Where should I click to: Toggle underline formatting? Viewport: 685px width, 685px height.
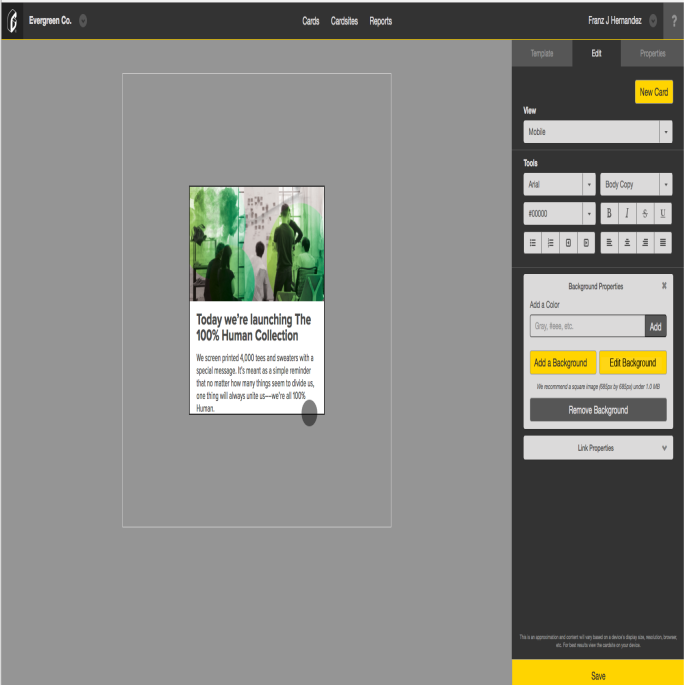point(663,214)
